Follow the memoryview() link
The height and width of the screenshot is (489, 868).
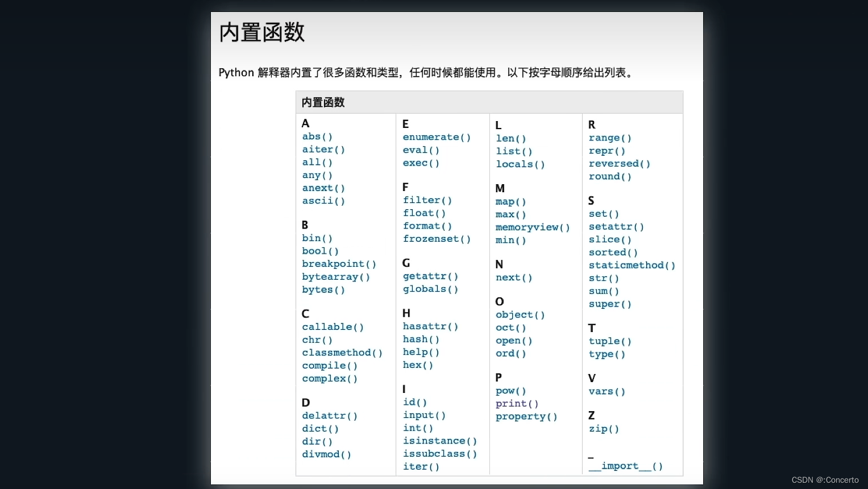point(533,227)
